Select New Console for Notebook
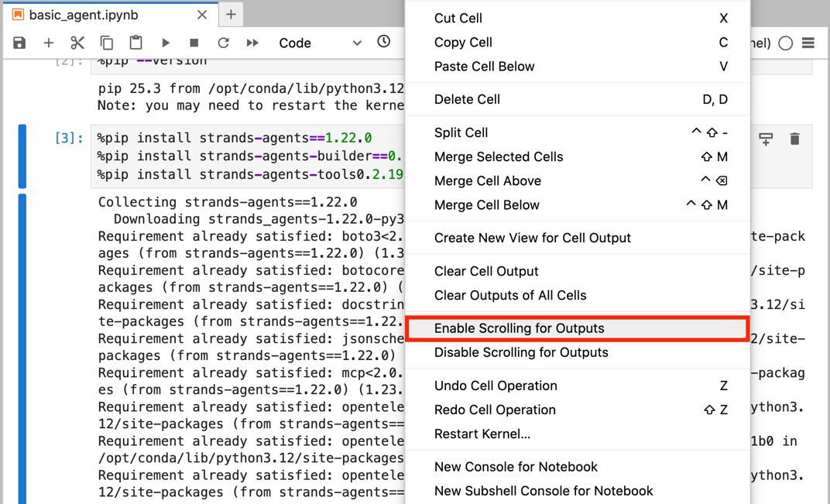Viewport: 830px width, 504px height. (x=578, y=466)
